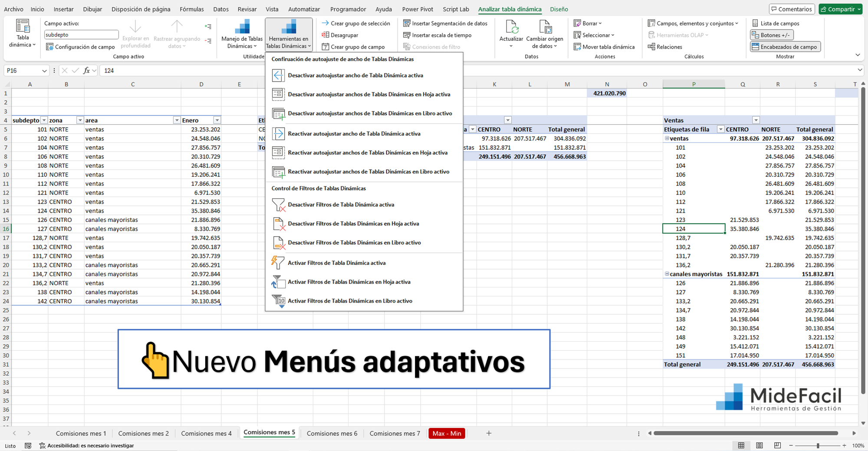Click Desagrupar in ribbon
This screenshot has height=451, width=868.
[340, 35]
